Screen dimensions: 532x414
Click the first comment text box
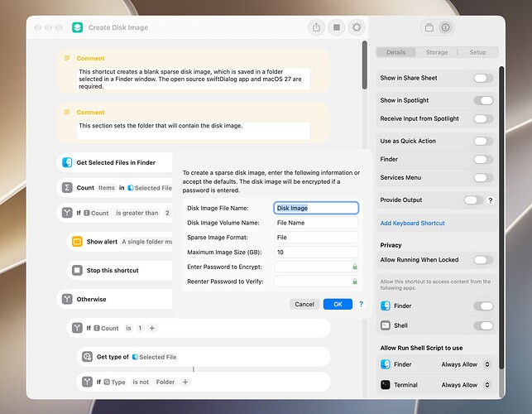tap(194, 79)
